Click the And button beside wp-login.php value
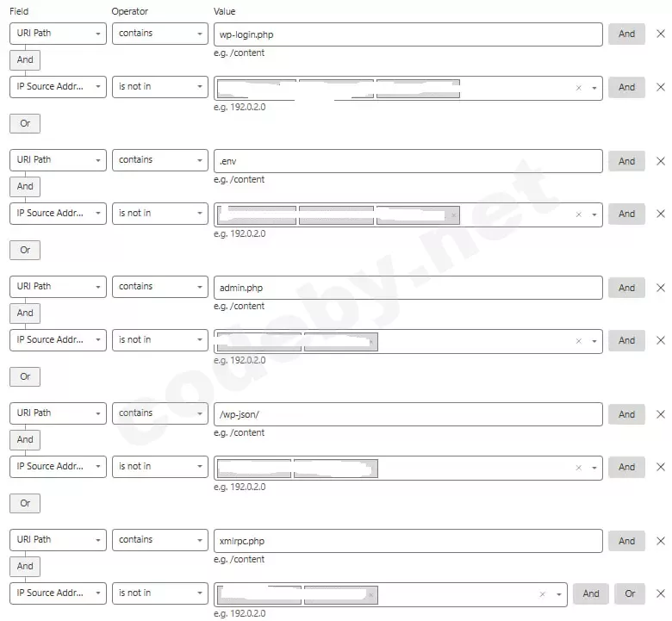672x621 pixels. tap(626, 34)
